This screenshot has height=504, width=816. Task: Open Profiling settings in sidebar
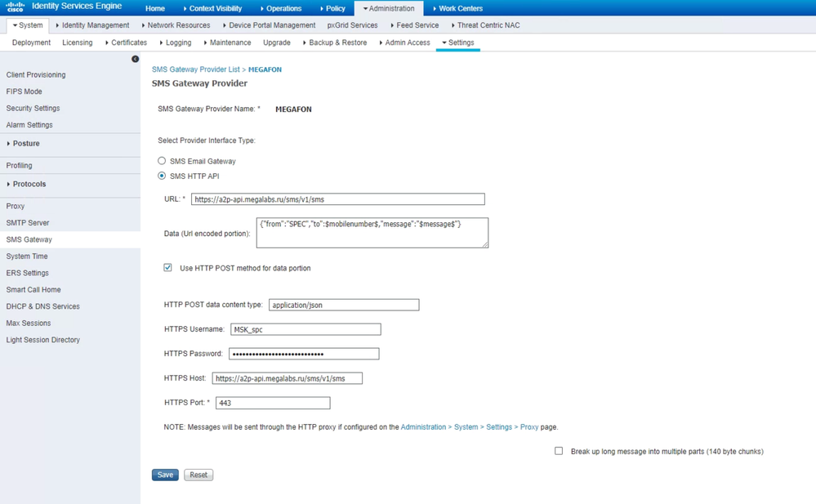tap(20, 166)
